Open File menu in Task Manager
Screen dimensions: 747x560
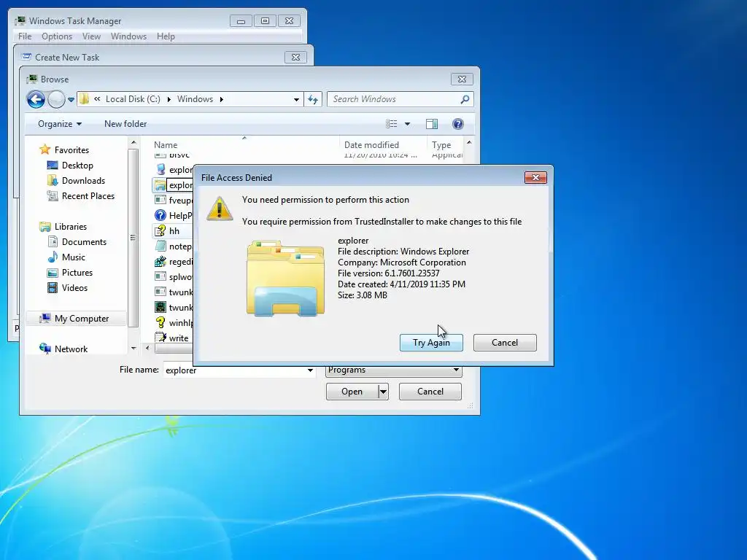point(25,36)
